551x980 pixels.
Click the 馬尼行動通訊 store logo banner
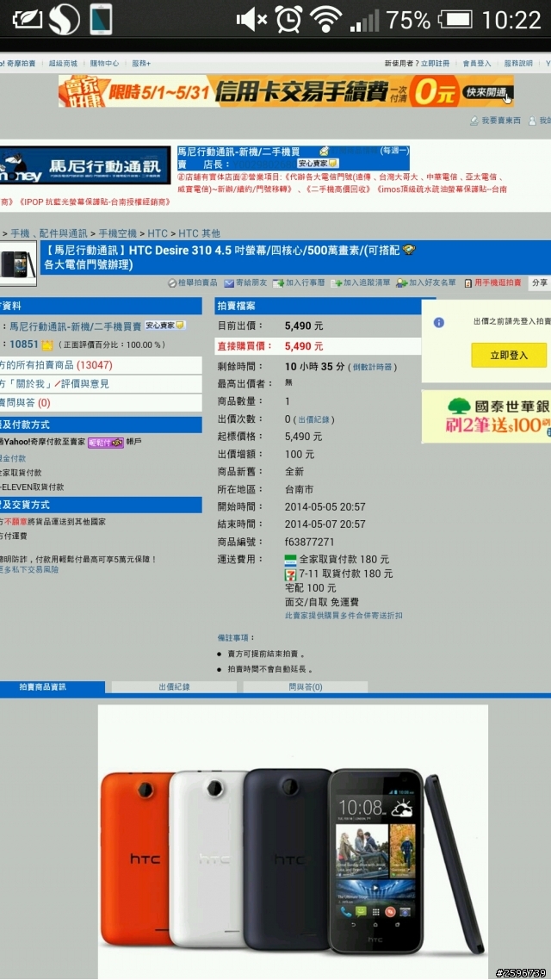[85, 165]
